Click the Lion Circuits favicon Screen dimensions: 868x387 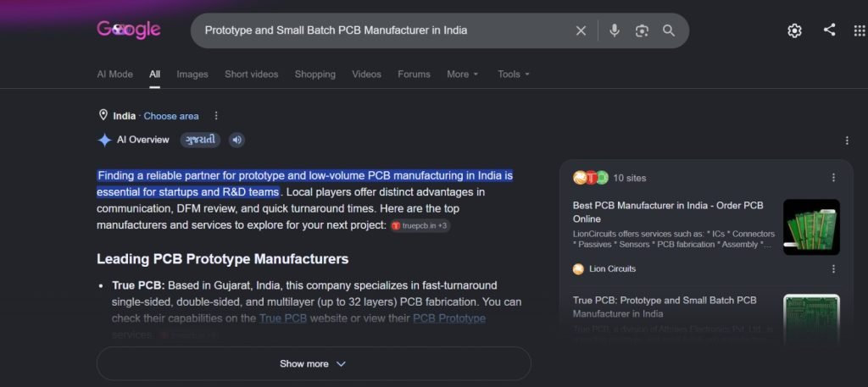578,269
